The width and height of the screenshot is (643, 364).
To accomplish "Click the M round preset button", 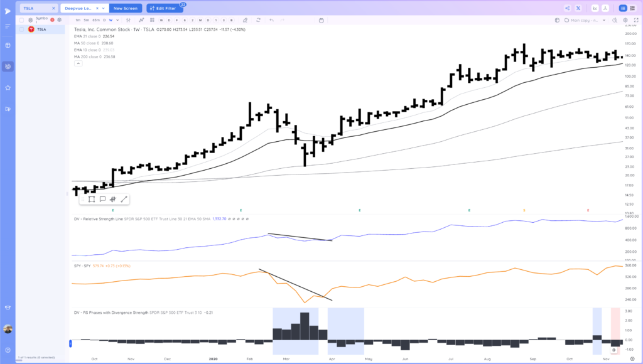I will (200, 20).
